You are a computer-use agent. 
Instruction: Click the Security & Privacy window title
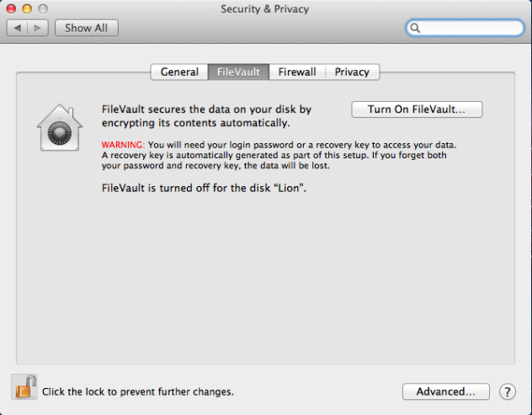(x=265, y=9)
